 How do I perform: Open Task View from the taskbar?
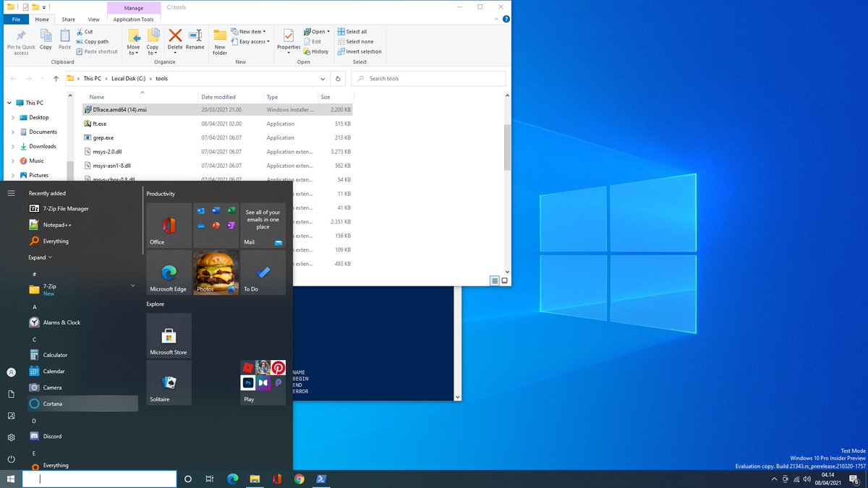click(x=210, y=479)
